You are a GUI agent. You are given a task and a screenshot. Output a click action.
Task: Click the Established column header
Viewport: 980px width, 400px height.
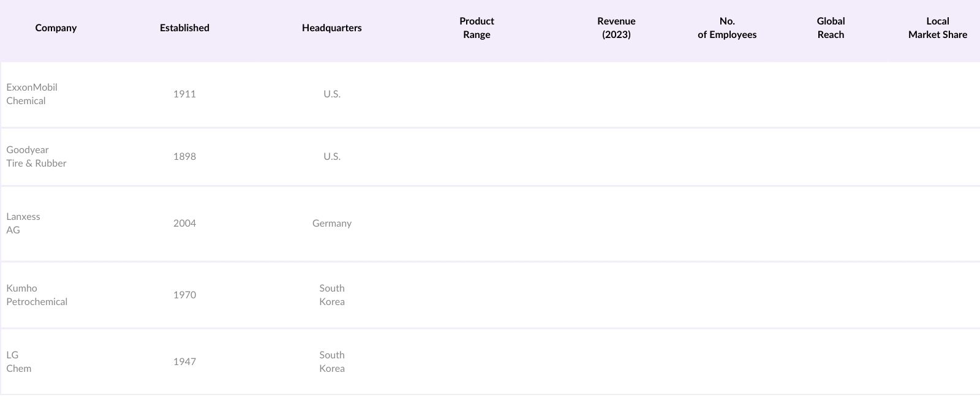tap(184, 28)
